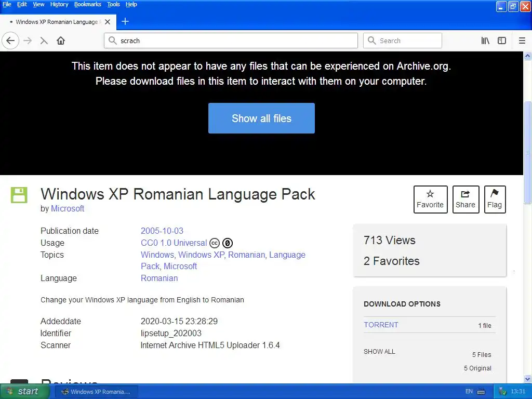Click the 2020-03-15 23:28:29 added date
The height and width of the screenshot is (399, 532).
(179, 321)
